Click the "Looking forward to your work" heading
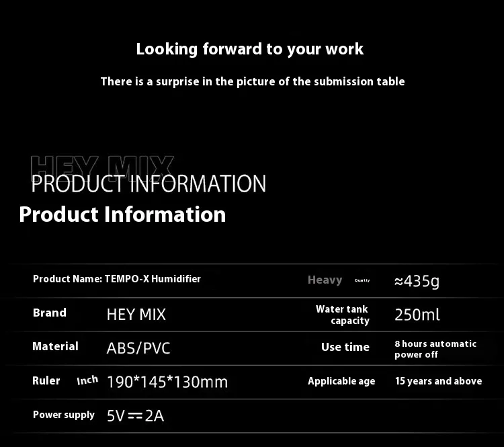504x447 pixels. coord(249,49)
